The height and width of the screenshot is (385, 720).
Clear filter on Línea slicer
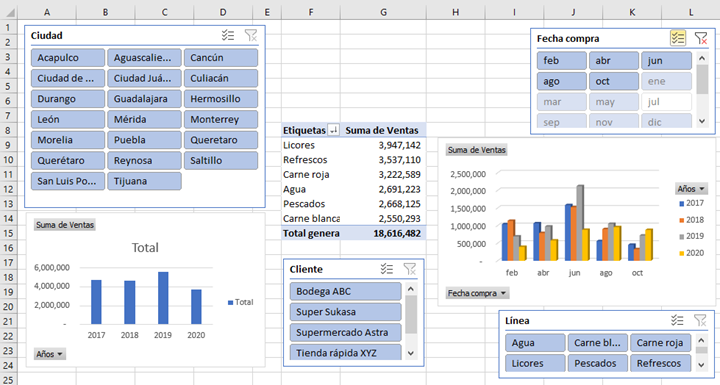(x=700, y=320)
